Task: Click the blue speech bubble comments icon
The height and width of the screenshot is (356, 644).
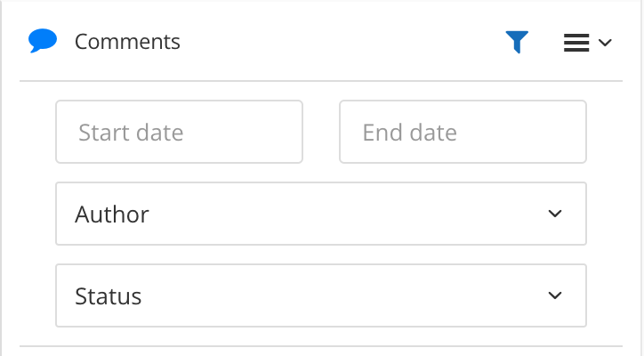Action: [x=43, y=41]
